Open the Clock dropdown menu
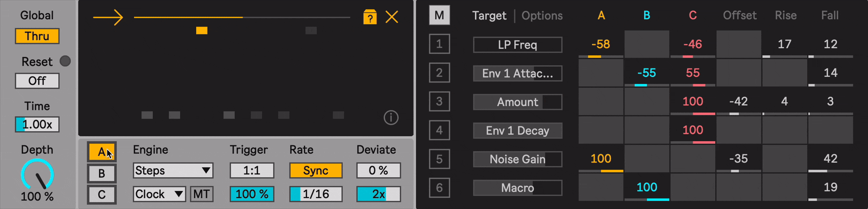The width and height of the screenshot is (868, 209). 159,194
